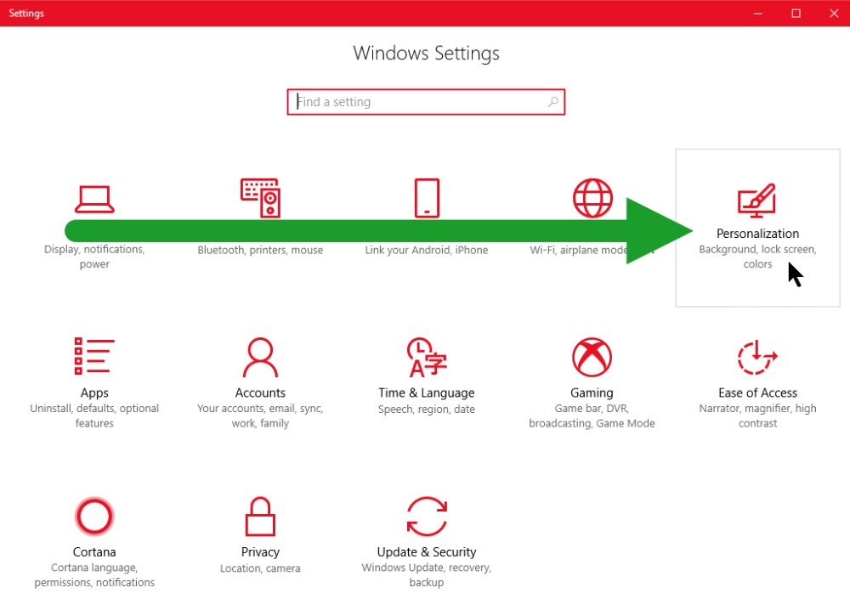
Task: Click the Apps list icon
Action: (94, 356)
